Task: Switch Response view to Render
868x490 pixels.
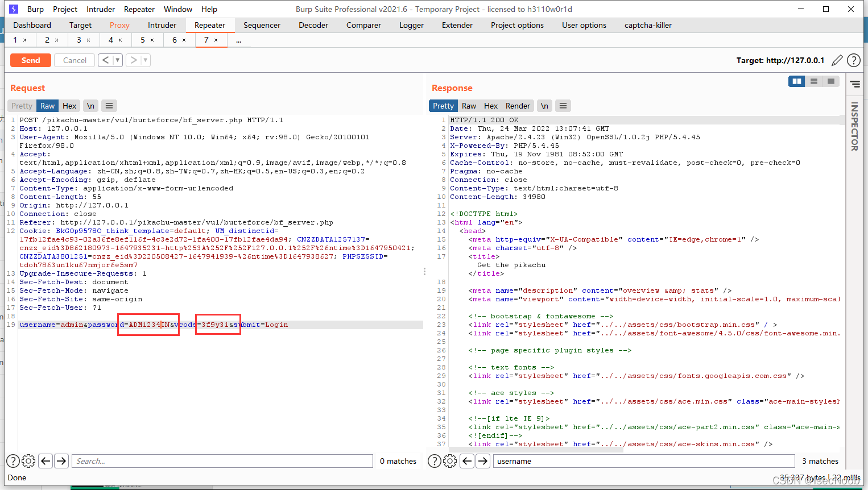Action: pos(518,106)
